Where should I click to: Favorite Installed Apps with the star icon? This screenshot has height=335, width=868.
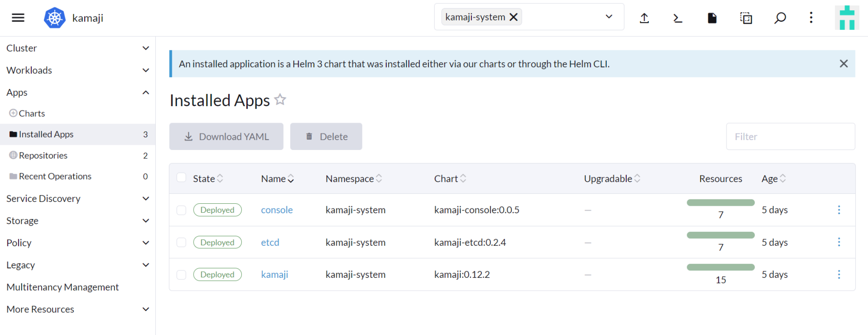[x=280, y=100]
